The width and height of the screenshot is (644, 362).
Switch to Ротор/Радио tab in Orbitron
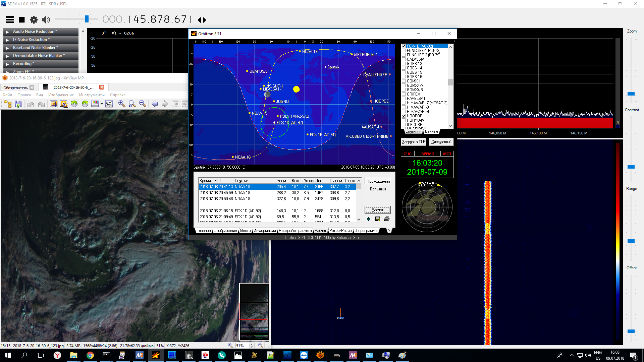(x=340, y=231)
